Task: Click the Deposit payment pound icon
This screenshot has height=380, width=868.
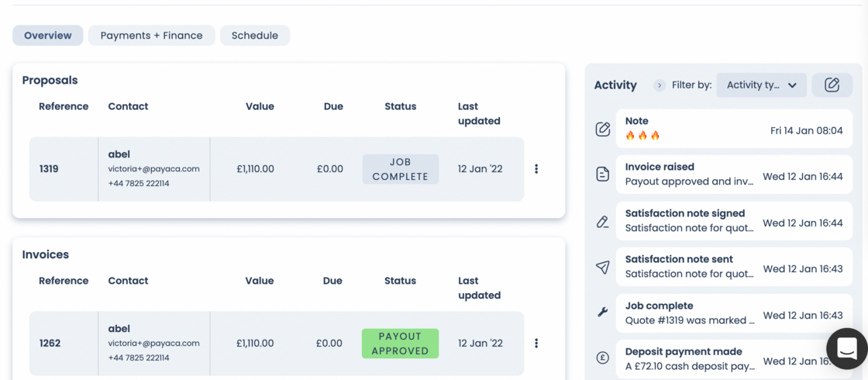Action: (603, 358)
